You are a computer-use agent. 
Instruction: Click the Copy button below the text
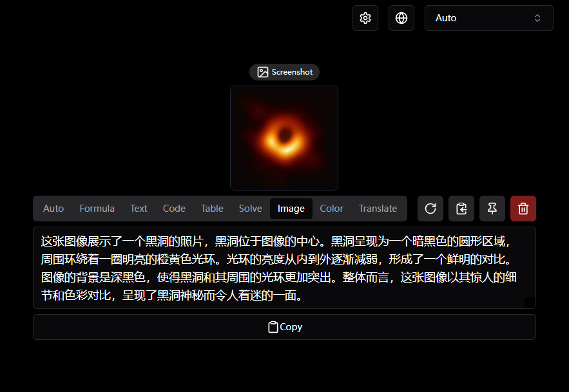click(285, 327)
